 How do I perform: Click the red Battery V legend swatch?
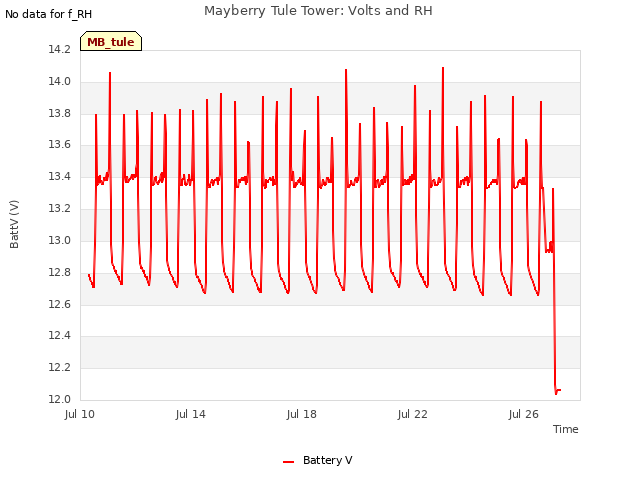pos(288,462)
